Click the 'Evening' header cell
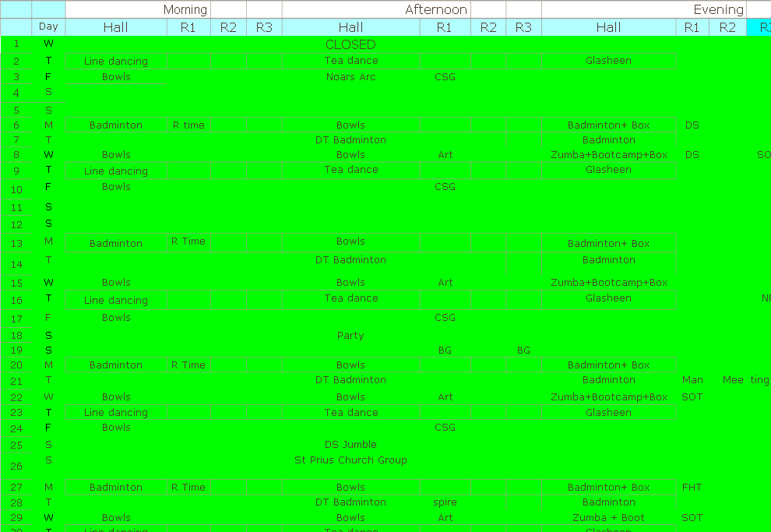Image resolution: width=771 pixels, height=532 pixels. click(644, 9)
